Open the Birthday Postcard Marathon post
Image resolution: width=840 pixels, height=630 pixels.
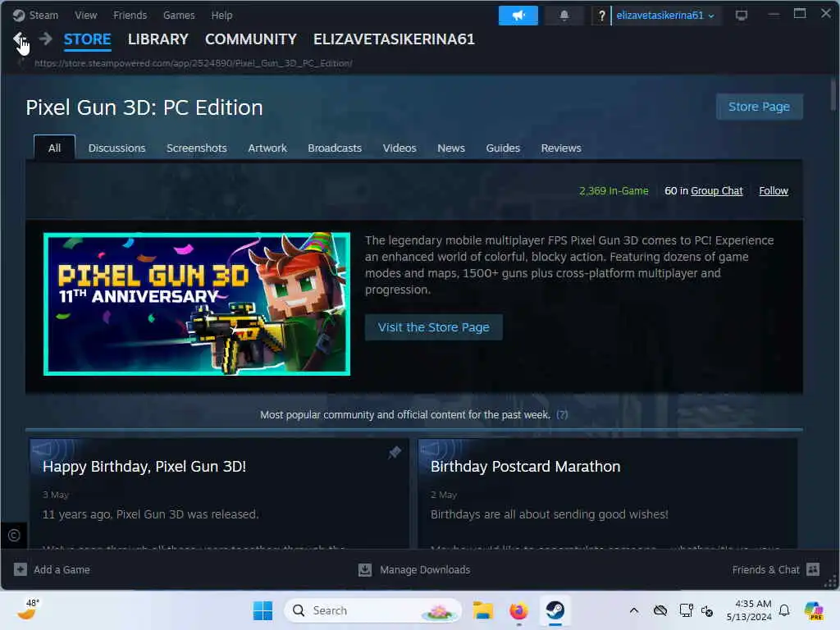pyautogui.click(x=526, y=467)
